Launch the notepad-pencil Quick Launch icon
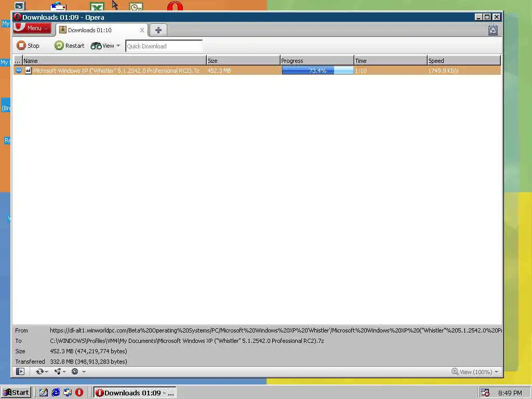The width and height of the screenshot is (532, 399). coord(44,393)
